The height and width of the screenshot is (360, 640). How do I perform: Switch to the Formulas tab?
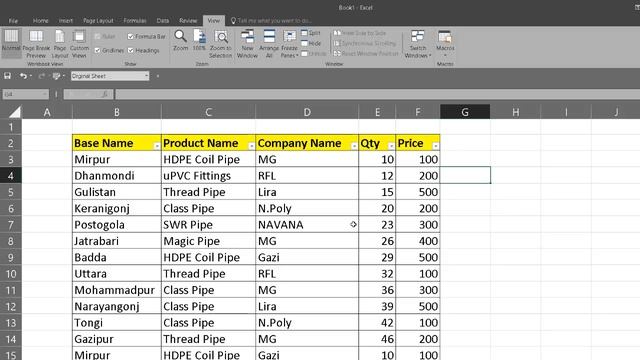pyautogui.click(x=135, y=20)
